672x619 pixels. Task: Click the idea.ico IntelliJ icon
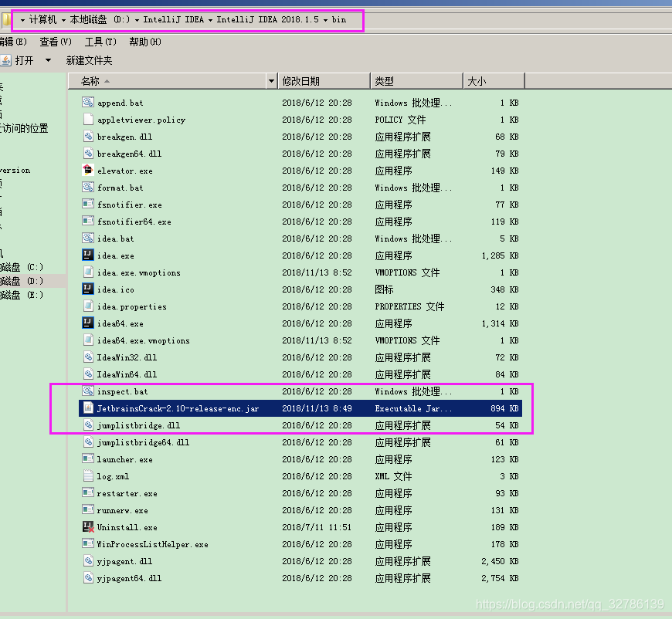[x=88, y=289]
